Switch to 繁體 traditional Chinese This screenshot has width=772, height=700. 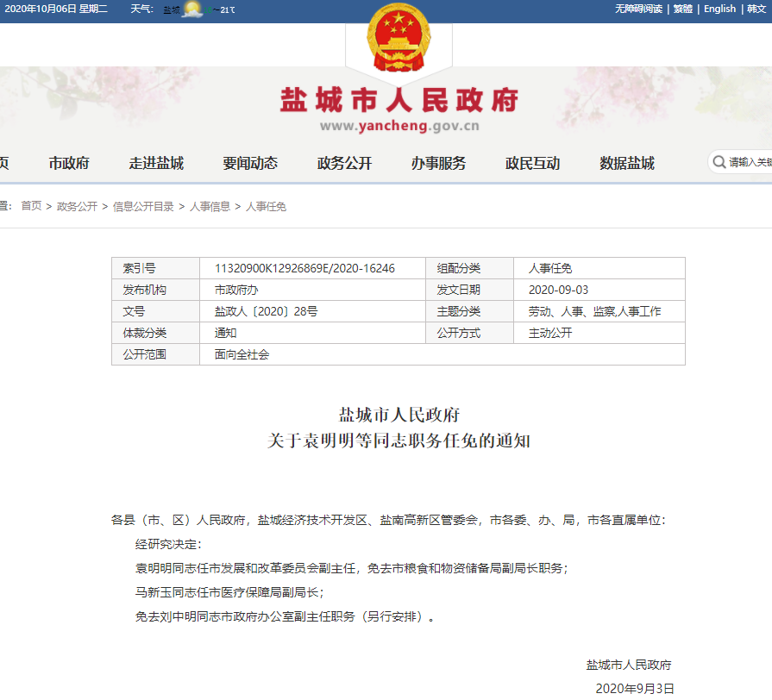pos(683,9)
